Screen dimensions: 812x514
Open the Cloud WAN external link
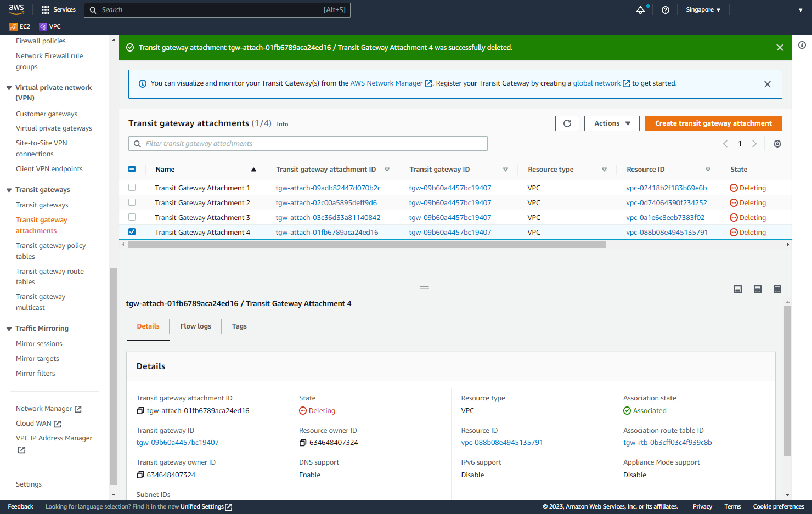[38, 423]
